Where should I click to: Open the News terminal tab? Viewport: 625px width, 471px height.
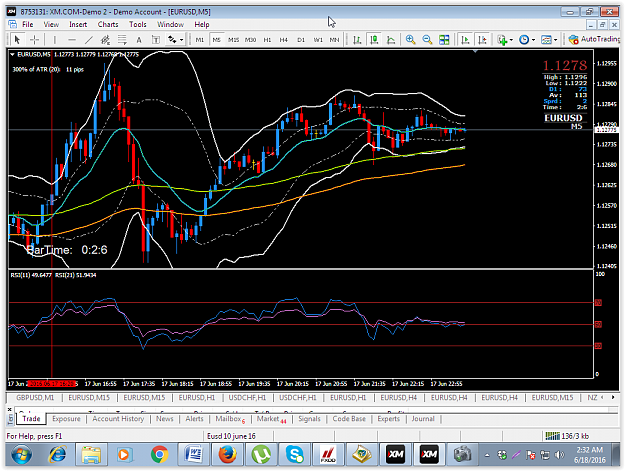165,419
